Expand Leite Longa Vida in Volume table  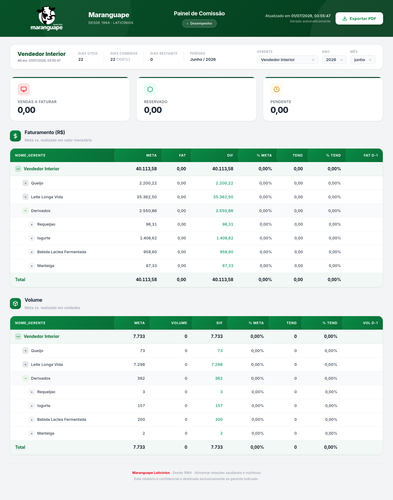click(x=25, y=364)
